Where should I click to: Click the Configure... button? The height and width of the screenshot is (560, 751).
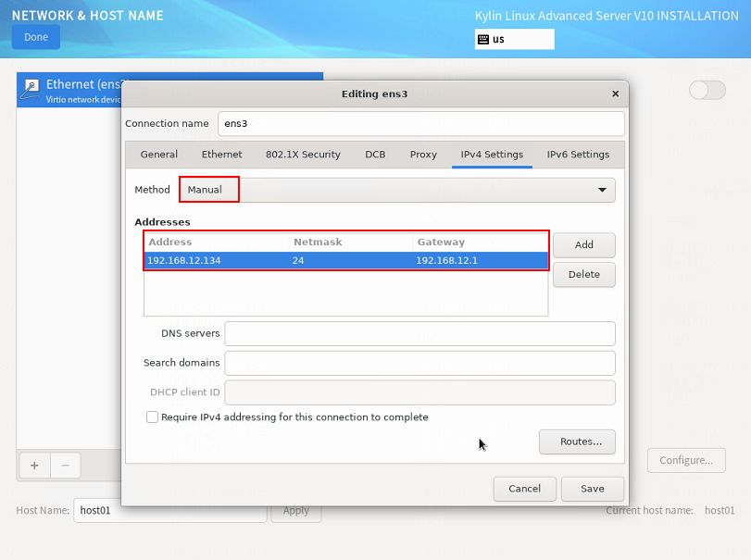tap(686, 460)
